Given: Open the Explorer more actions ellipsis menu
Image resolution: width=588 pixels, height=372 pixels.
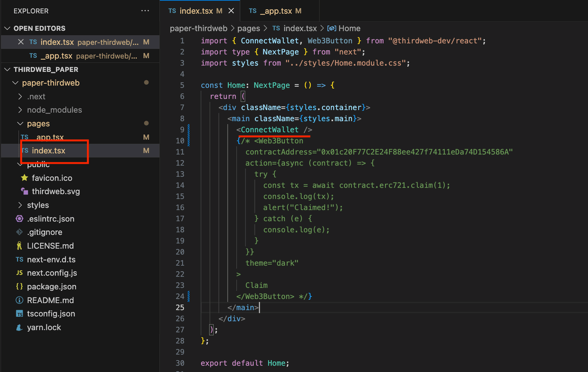Looking at the screenshot, I should (145, 11).
